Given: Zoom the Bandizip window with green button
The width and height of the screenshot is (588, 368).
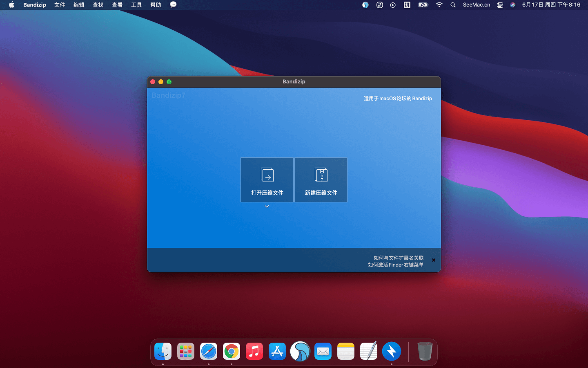Looking at the screenshot, I should point(169,82).
